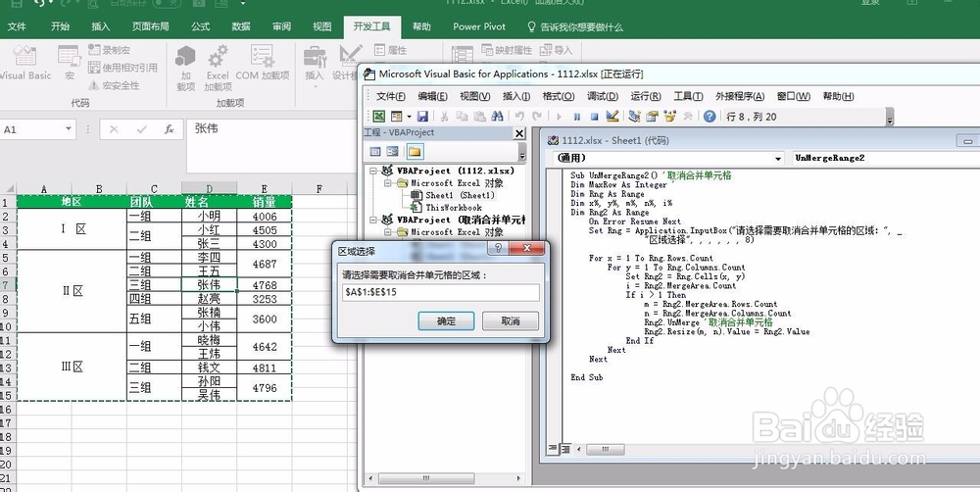Click column D header in Excel sheet
Image resolution: width=980 pixels, height=492 pixels.
pyautogui.click(x=209, y=189)
